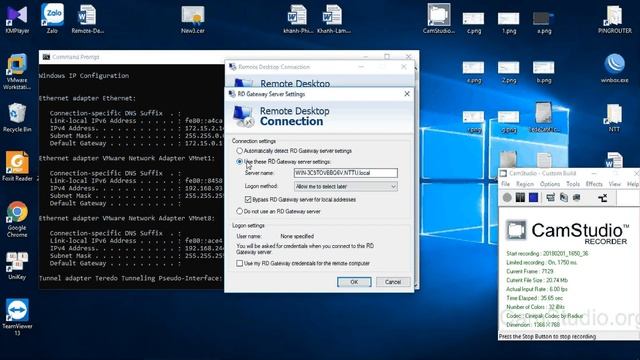Viewport: 640px width, 360px height.
Task: Click the 'Codec : Cinepak Codec by Radius' line
Action: [x=544, y=316]
